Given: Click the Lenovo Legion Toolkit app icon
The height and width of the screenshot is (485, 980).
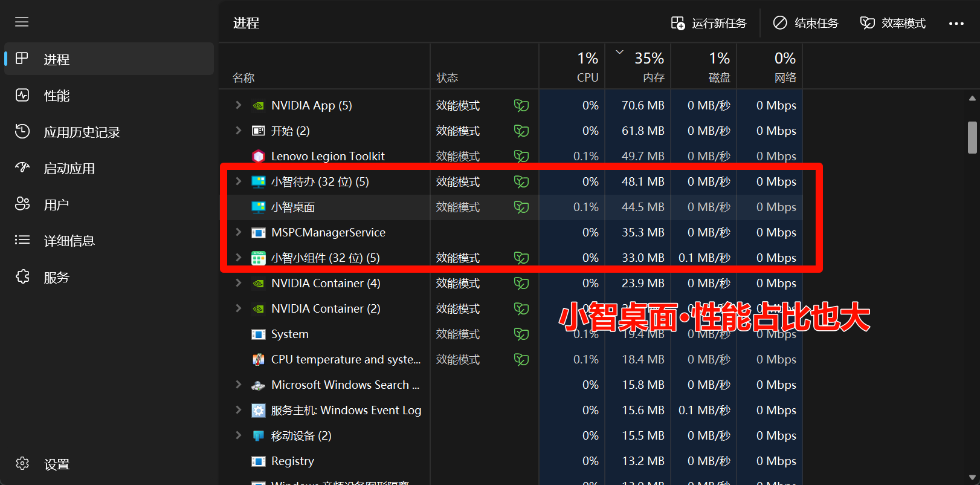Looking at the screenshot, I should pos(259,156).
